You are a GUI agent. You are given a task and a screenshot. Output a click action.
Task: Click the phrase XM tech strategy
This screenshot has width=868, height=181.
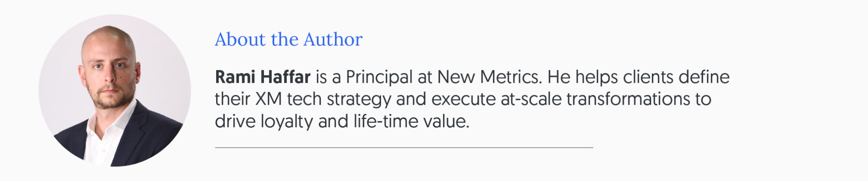[x=323, y=100]
